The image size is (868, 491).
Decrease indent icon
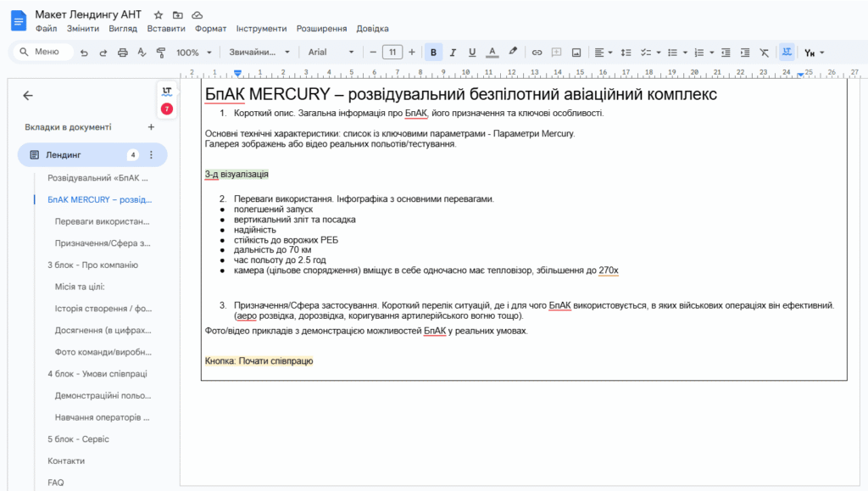point(726,53)
